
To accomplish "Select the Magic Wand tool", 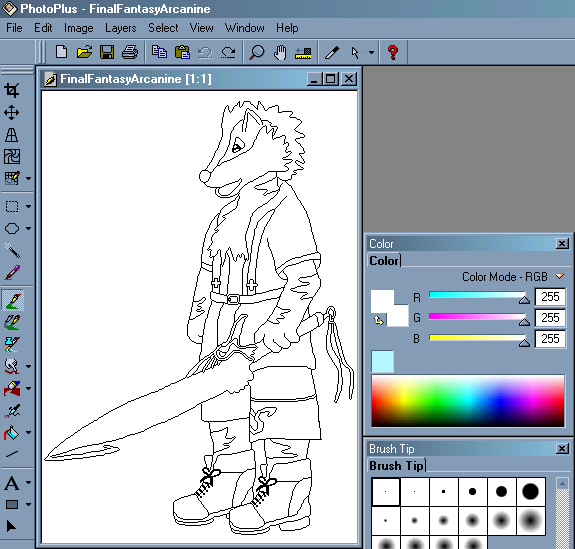I will coord(12,250).
